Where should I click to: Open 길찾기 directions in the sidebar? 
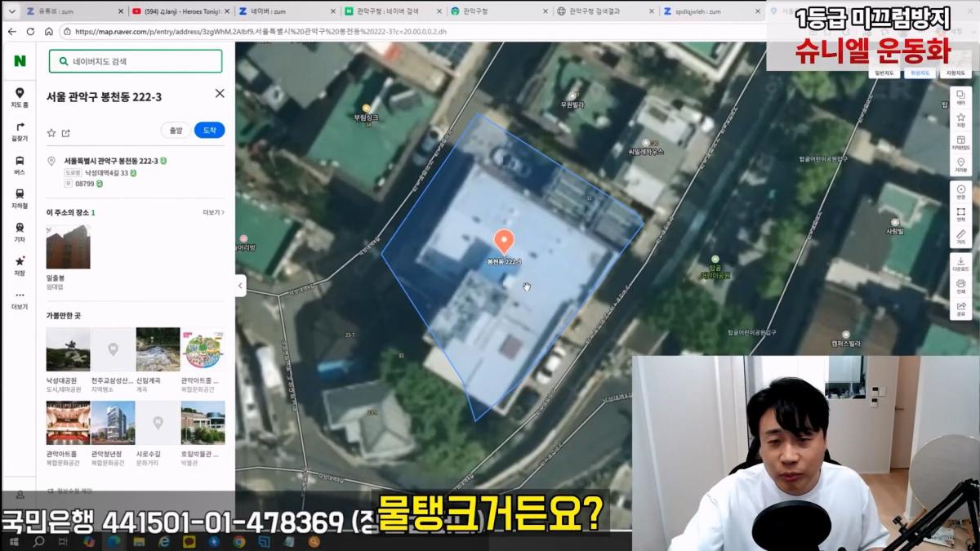[20, 131]
